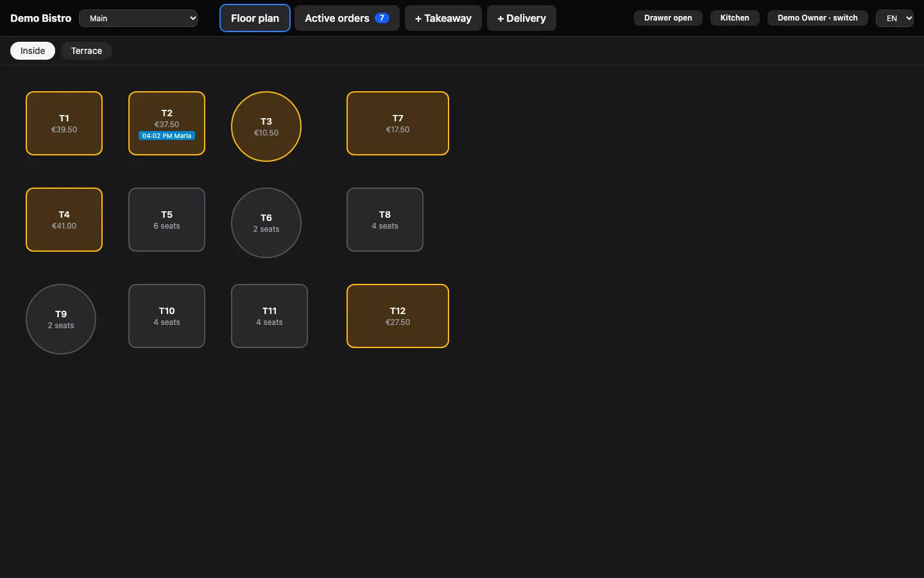Click the 04:02 PM Maria reservation tag
This screenshot has height=578, width=924.
pos(167,136)
